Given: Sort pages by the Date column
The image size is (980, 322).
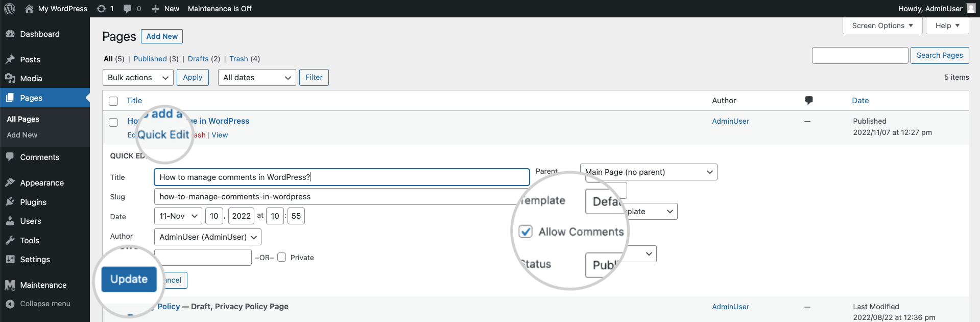Looking at the screenshot, I should click(x=860, y=101).
